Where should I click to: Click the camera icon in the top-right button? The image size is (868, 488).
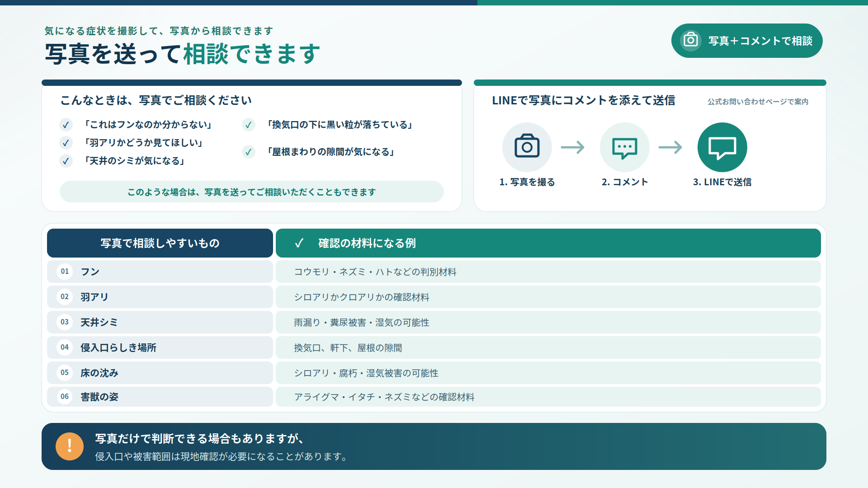click(690, 40)
